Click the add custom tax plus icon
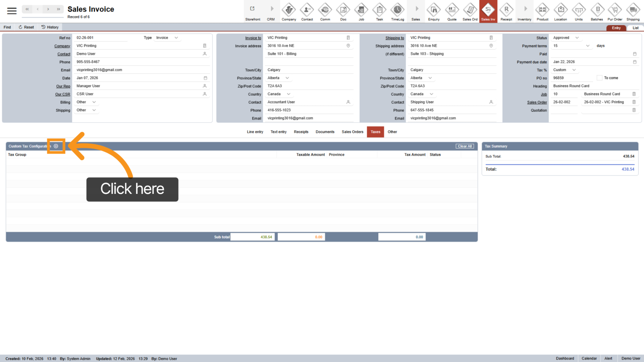This screenshot has height=362, width=644. [56, 146]
